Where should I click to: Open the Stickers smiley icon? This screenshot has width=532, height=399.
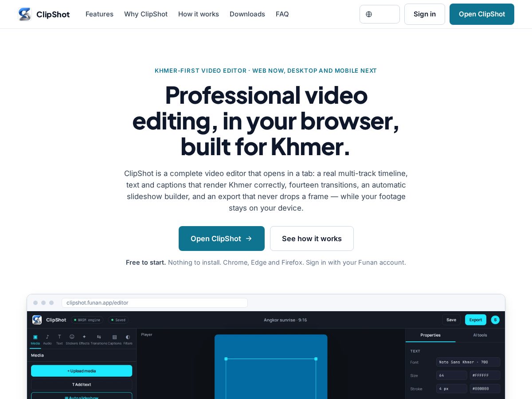pos(72,337)
